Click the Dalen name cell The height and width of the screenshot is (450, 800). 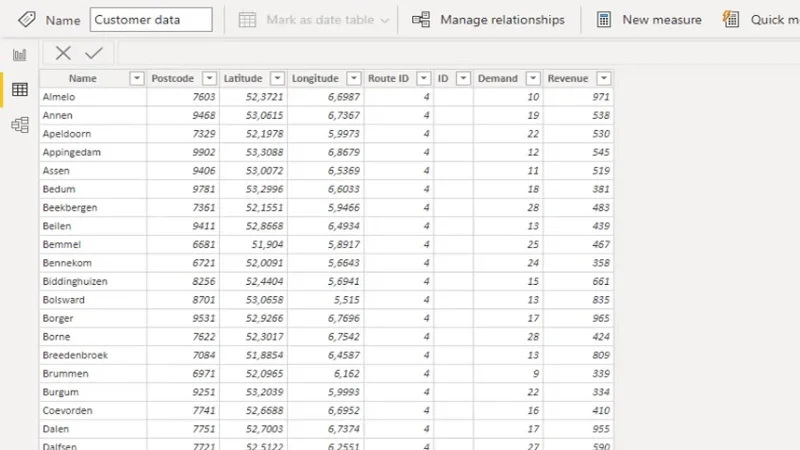tap(93, 429)
